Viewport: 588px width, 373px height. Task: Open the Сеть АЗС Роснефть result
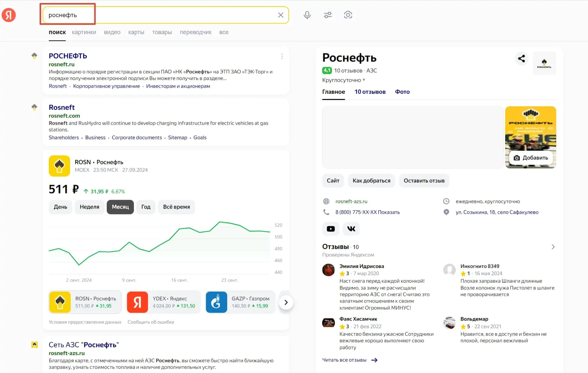(84, 345)
